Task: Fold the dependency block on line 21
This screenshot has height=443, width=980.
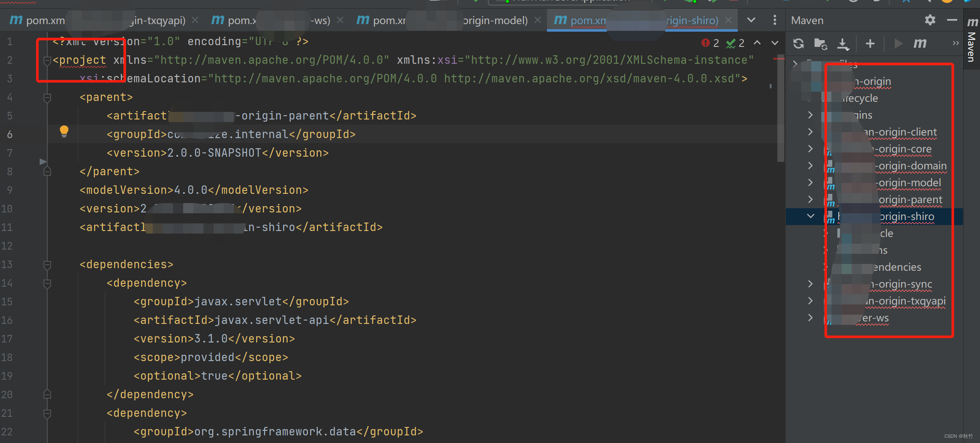Action: (47, 413)
